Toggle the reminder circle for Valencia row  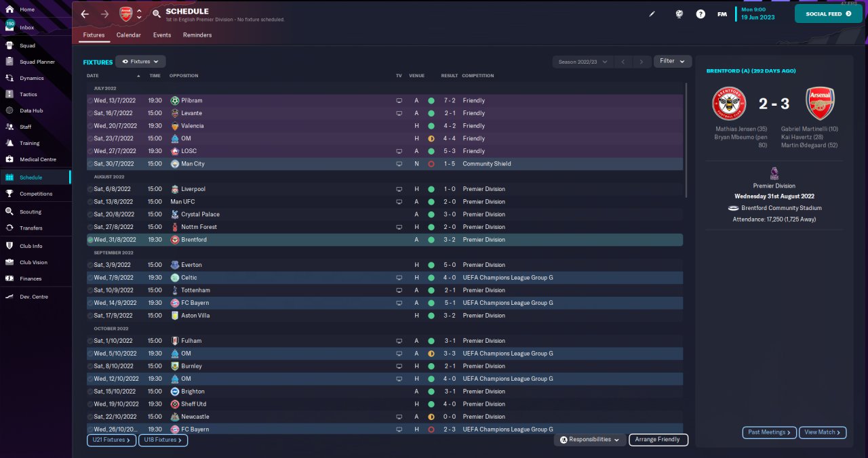click(90, 126)
